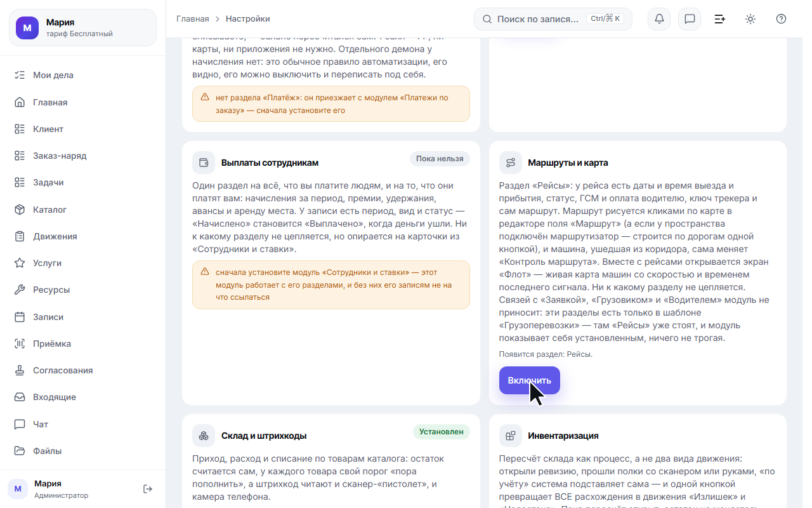Open the Мария workspace card

(x=82, y=28)
